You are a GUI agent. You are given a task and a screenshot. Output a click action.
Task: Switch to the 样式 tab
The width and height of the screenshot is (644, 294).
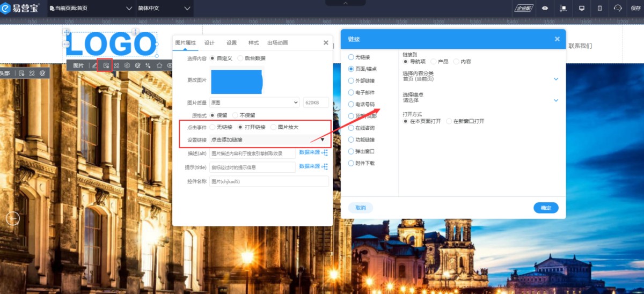tap(253, 43)
